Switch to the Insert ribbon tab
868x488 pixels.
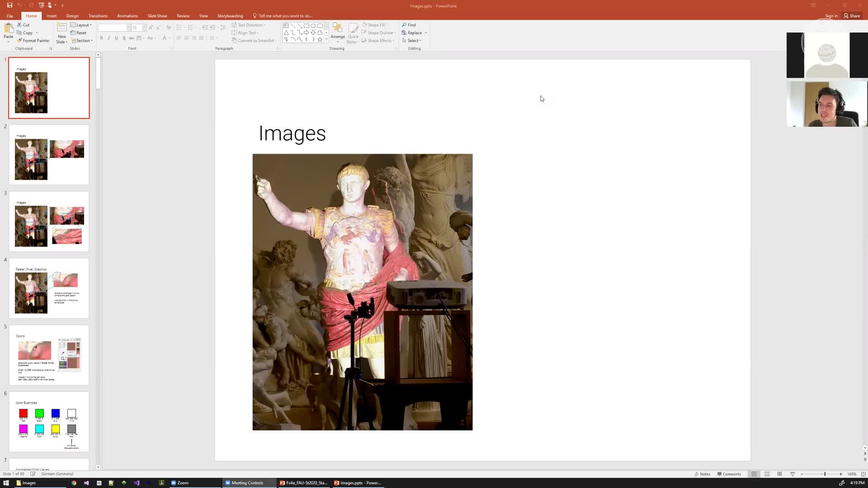[52, 15]
